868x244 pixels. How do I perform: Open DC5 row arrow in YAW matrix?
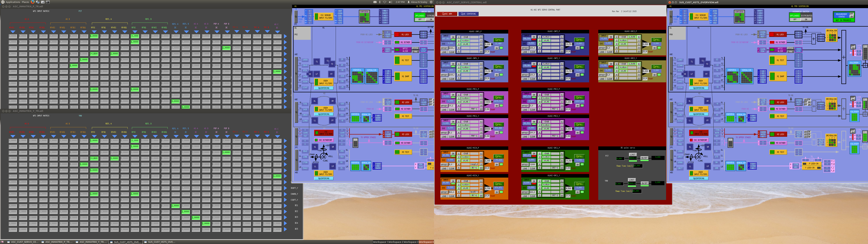[285, 229]
